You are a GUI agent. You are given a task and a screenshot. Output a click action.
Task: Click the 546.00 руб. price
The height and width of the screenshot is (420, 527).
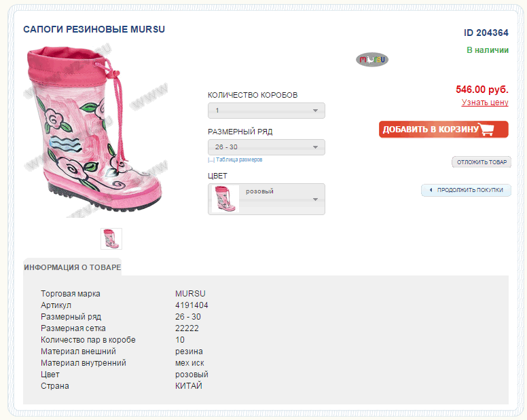coord(482,90)
